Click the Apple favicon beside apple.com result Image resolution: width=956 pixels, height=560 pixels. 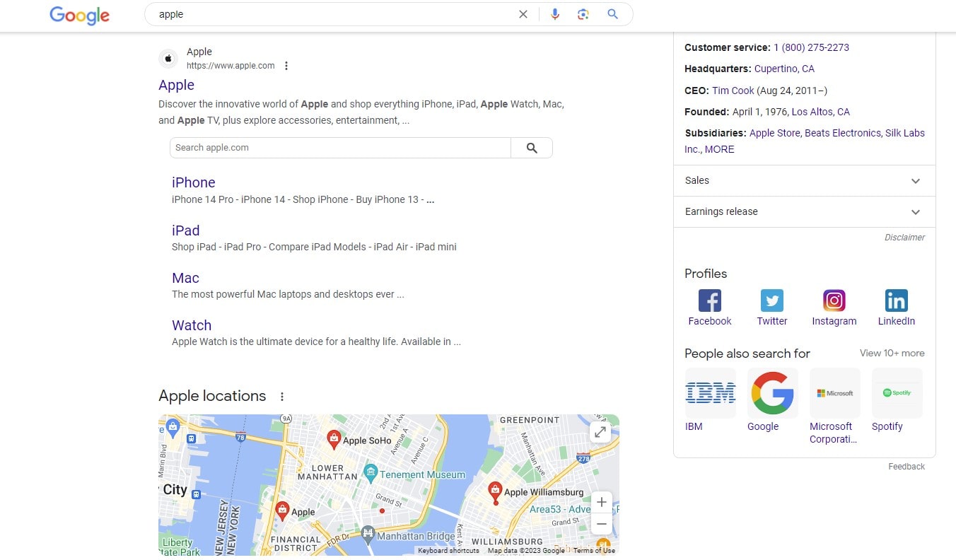(168, 59)
